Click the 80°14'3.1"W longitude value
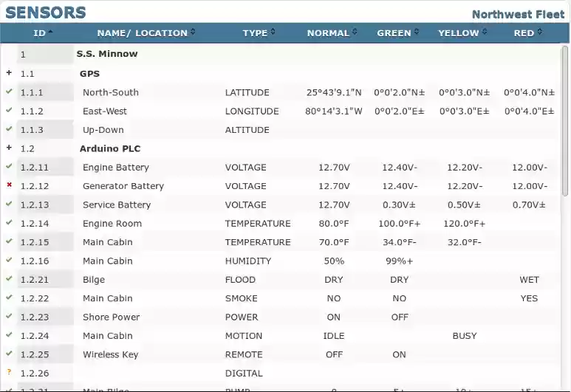Viewport: 571px width, 392px height. coord(334,111)
